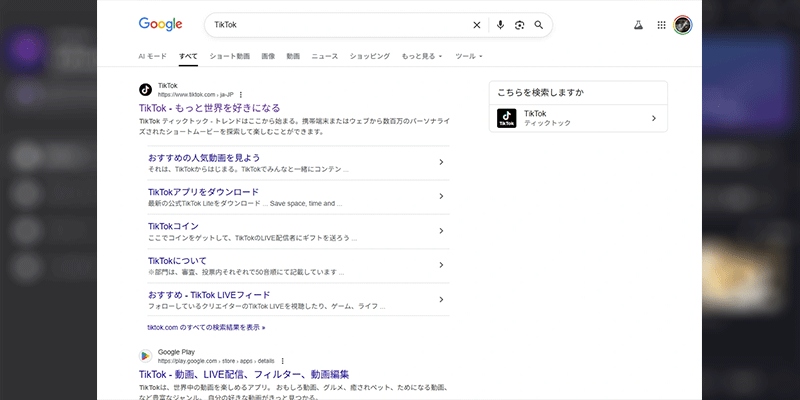The width and height of the screenshot is (800, 400).
Task: Open おすすめの人気動画を見よう sitelink
Action: (204, 158)
